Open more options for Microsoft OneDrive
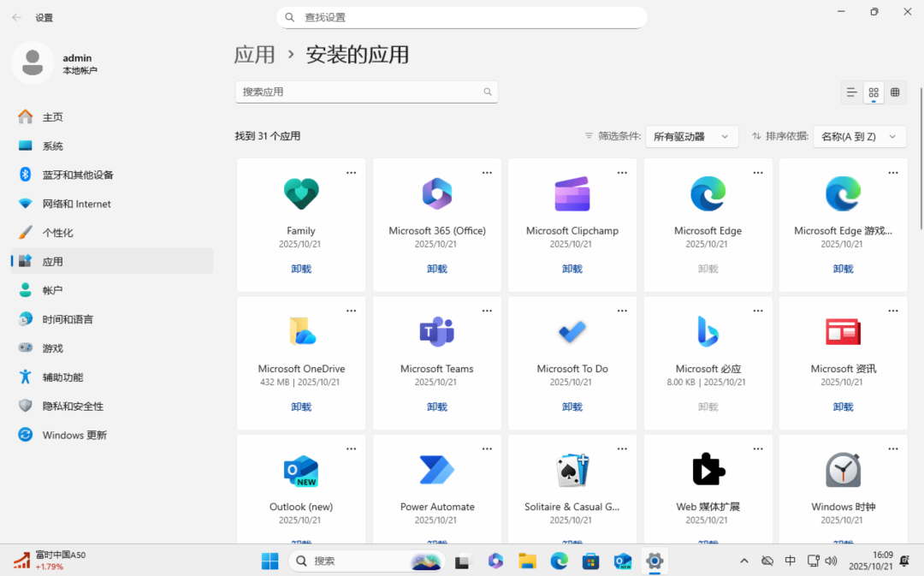Viewport: 924px width, 576px height. [x=352, y=311]
